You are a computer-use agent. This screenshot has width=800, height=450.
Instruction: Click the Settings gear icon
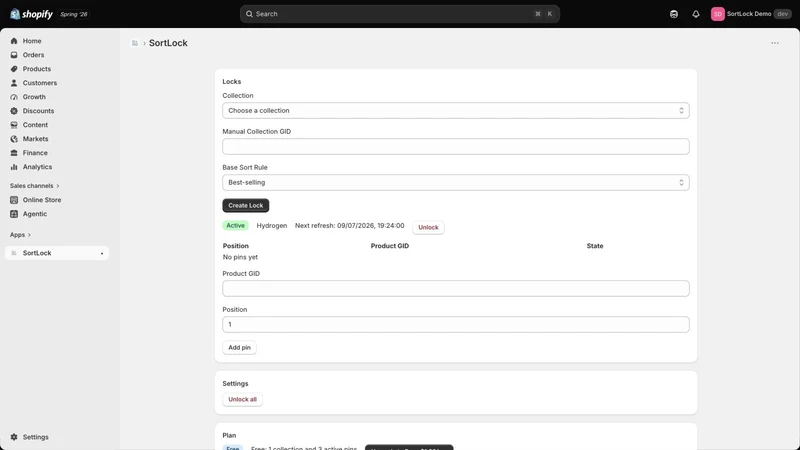[x=14, y=437]
